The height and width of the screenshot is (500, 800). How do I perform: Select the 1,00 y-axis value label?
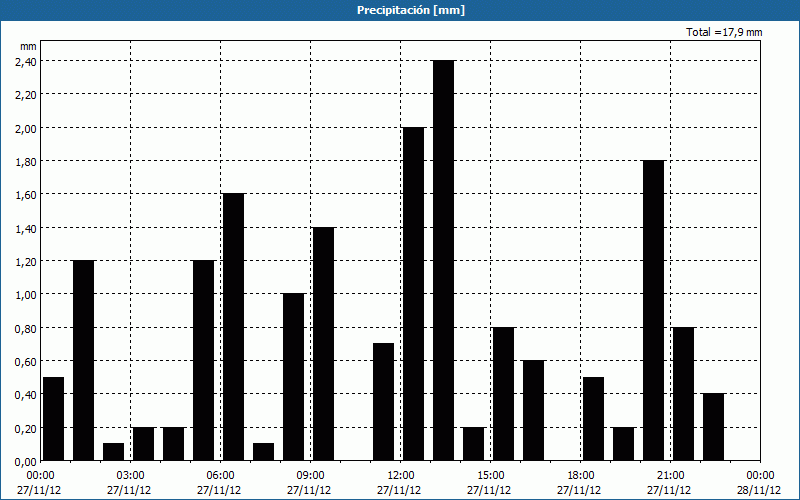[x=26, y=294]
